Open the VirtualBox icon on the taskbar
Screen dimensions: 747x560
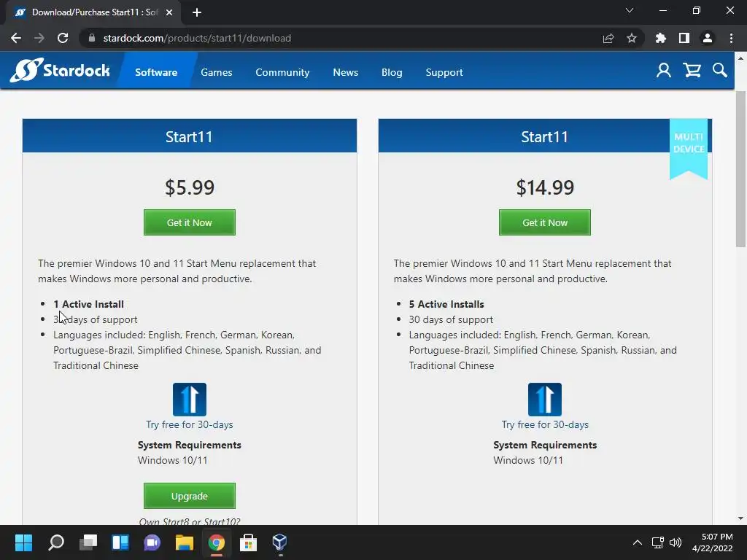[279, 542]
